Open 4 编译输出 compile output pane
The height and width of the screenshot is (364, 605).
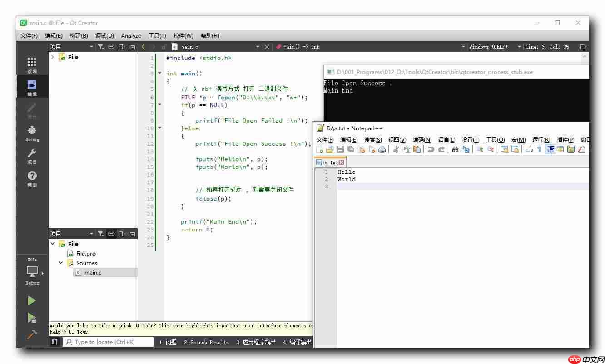point(297,342)
